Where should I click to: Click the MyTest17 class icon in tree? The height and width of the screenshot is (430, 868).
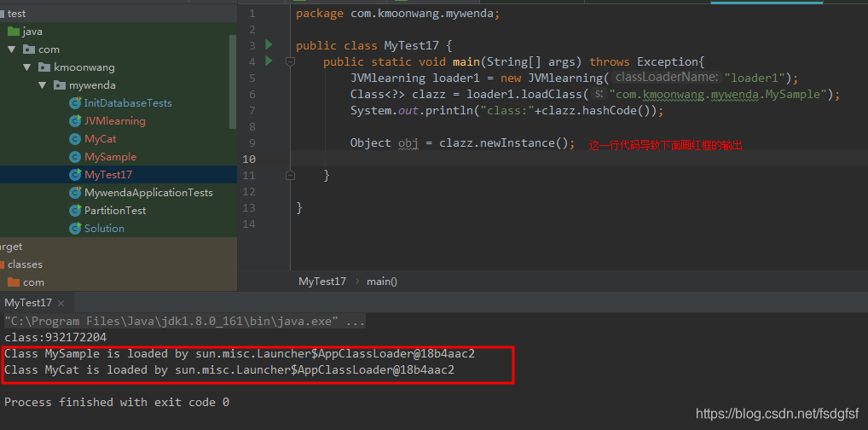[75, 175]
